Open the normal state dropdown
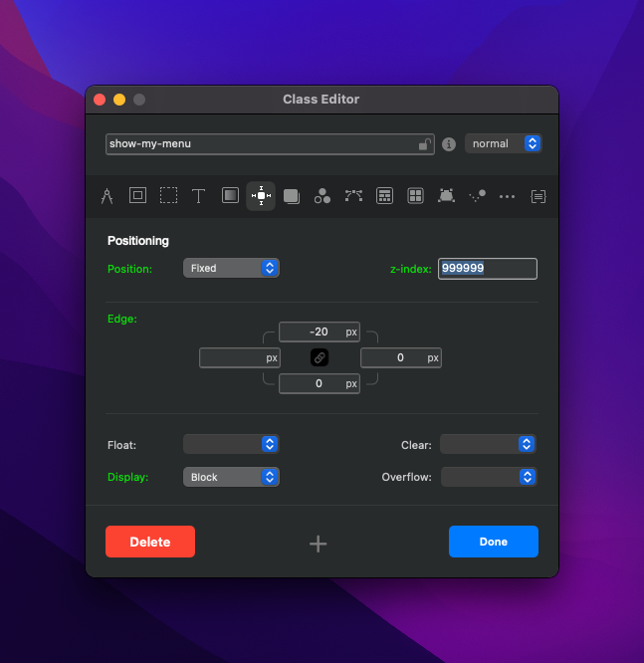 504,144
